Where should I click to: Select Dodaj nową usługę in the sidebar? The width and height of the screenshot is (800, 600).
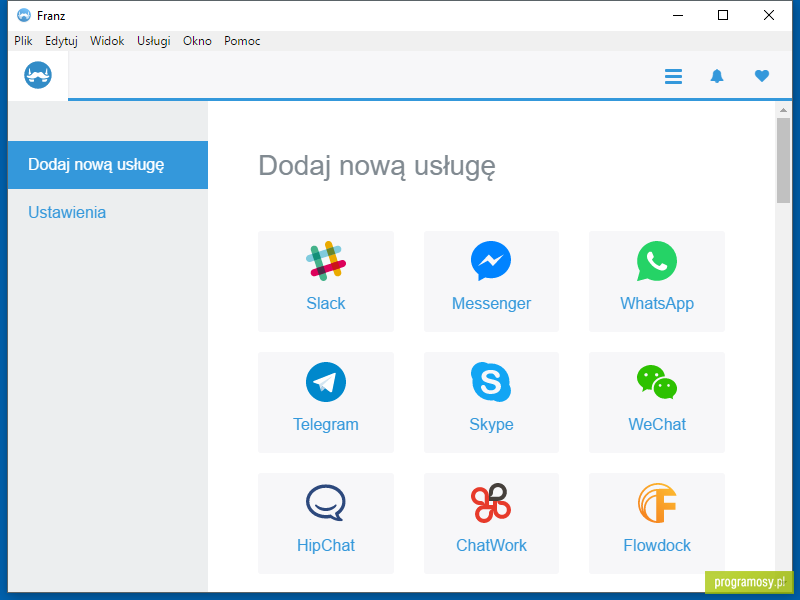click(x=108, y=165)
